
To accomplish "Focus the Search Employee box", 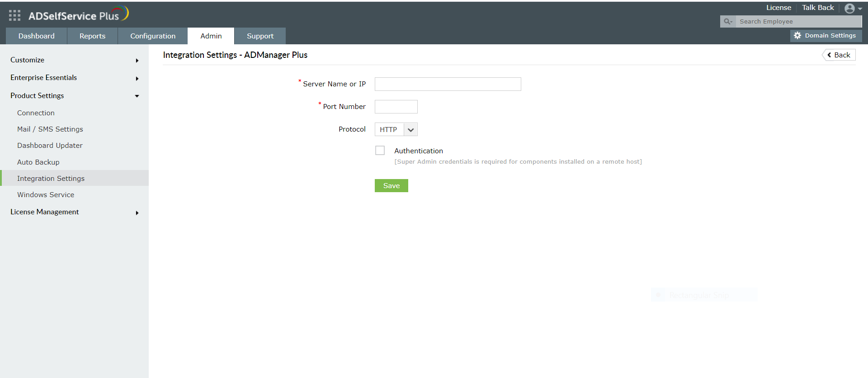I will (x=798, y=21).
